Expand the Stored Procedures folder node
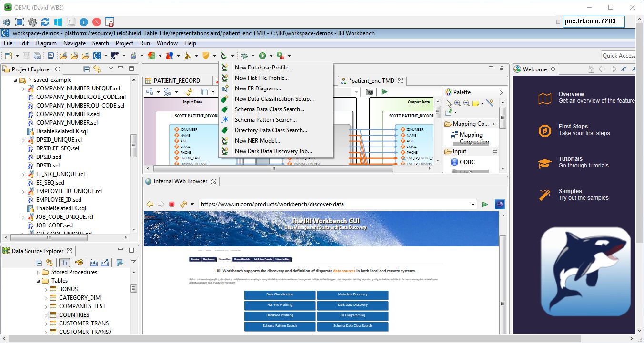This screenshot has height=343, width=644. click(x=39, y=272)
